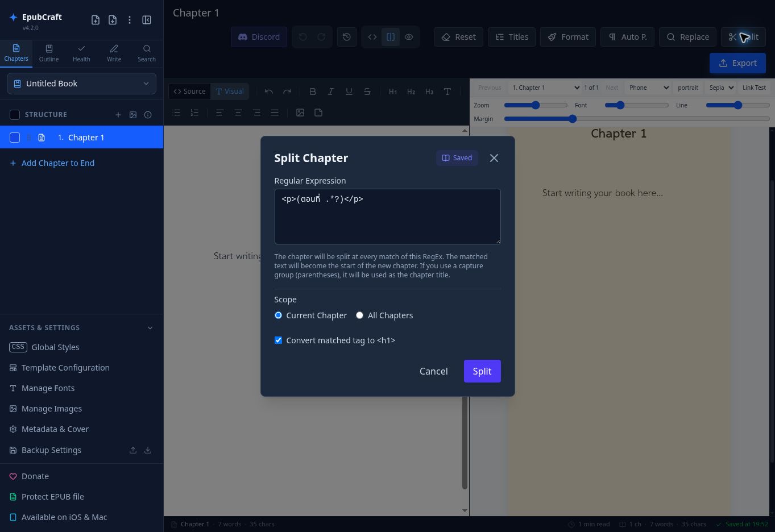Align text left
Screen dimensions: 775x532
[219, 113]
